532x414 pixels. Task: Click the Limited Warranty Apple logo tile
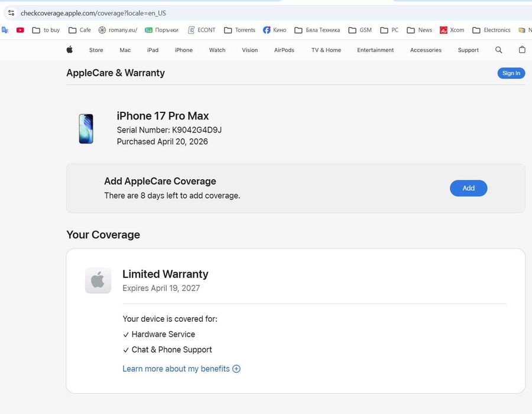pyautogui.click(x=98, y=281)
